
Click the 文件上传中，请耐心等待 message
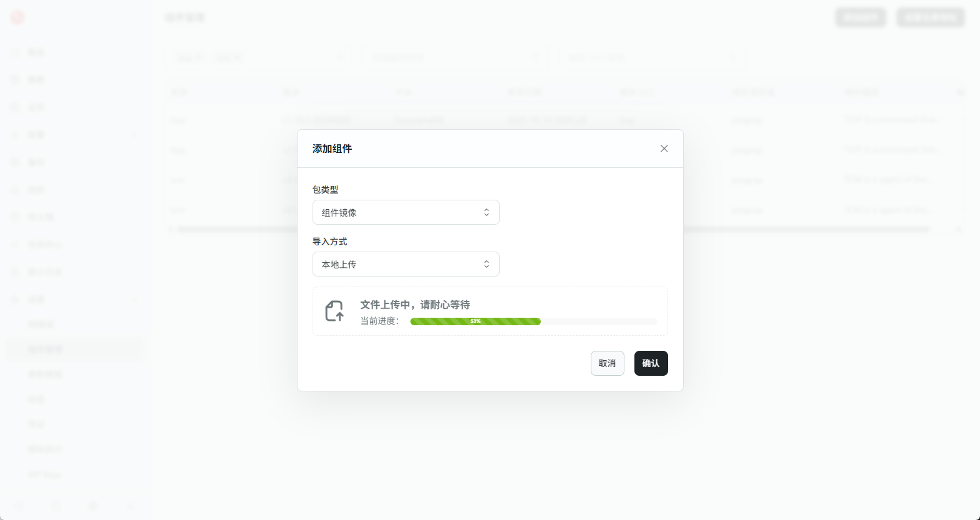(415, 305)
